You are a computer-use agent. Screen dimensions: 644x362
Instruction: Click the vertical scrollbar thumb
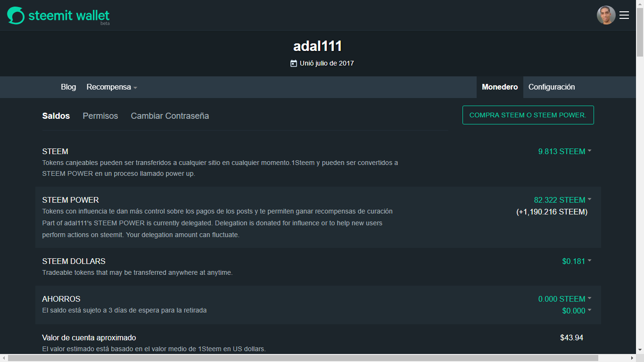click(640, 32)
